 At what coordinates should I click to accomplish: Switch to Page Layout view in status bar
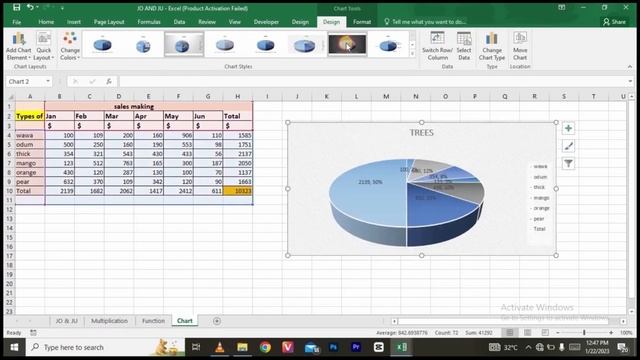click(527, 333)
